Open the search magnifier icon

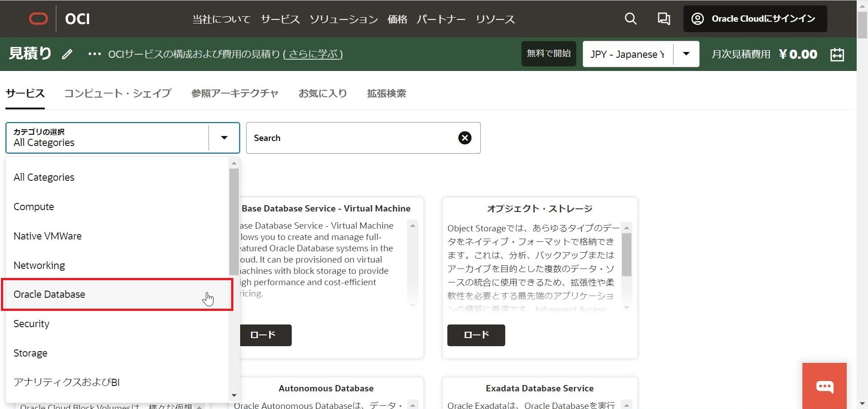631,19
